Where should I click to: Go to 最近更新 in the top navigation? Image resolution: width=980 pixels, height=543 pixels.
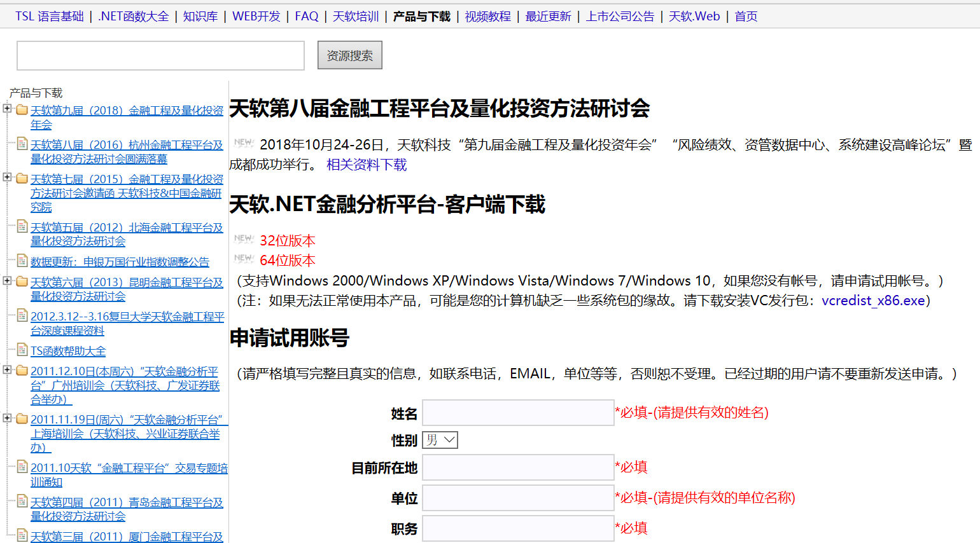pos(549,17)
